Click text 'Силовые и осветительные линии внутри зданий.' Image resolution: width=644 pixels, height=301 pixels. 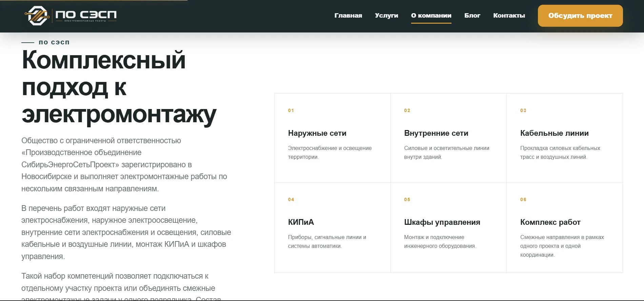pyautogui.click(x=447, y=152)
